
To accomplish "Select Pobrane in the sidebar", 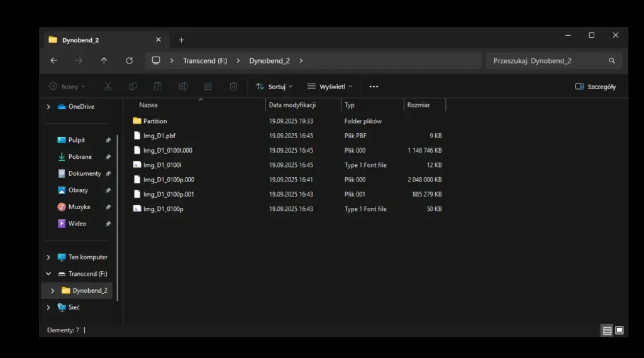I will coord(80,157).
